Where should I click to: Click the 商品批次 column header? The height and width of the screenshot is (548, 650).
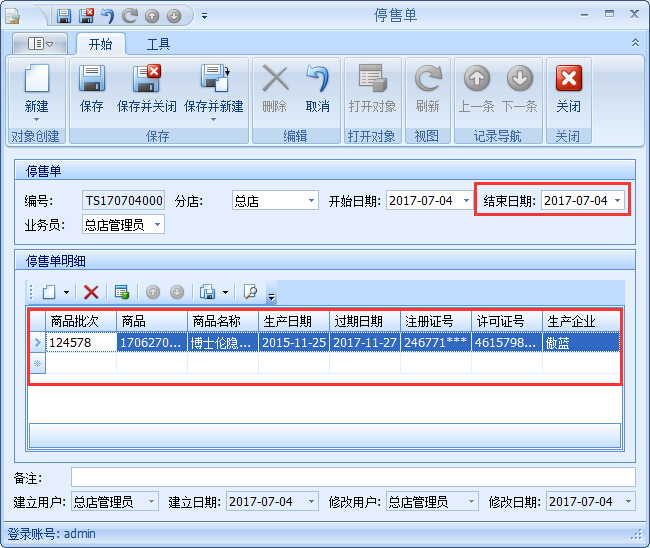tap(81, 321)
